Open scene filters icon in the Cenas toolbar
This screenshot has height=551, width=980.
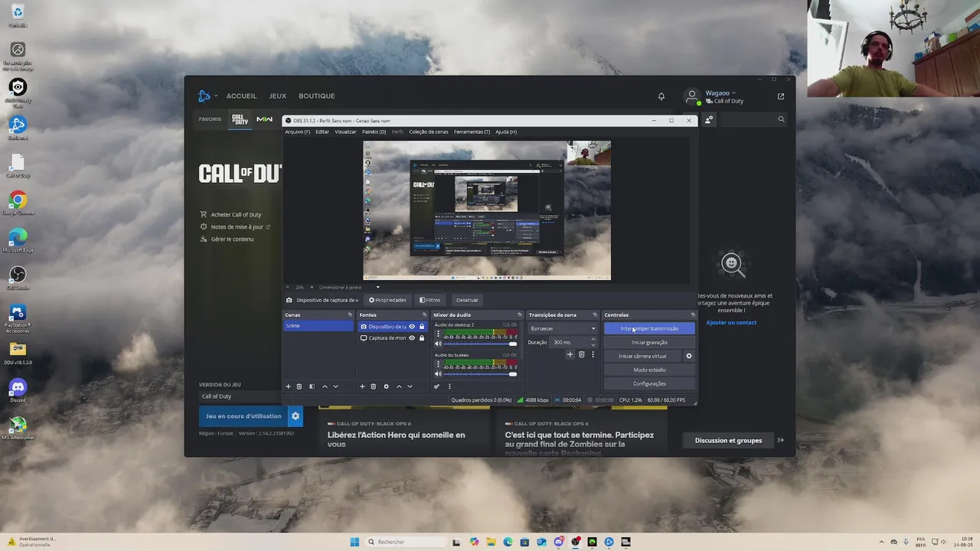[312, 386]
